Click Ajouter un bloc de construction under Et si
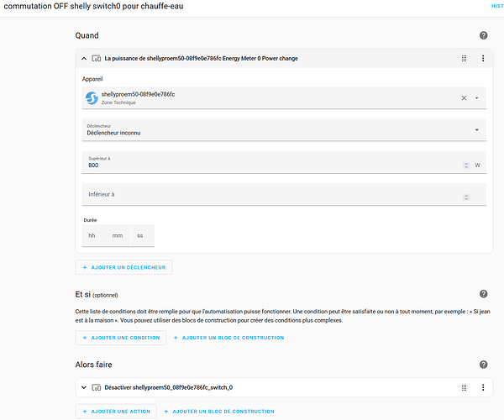The width and height of the screenshot is (504, 420). click(x=228, y=338)
